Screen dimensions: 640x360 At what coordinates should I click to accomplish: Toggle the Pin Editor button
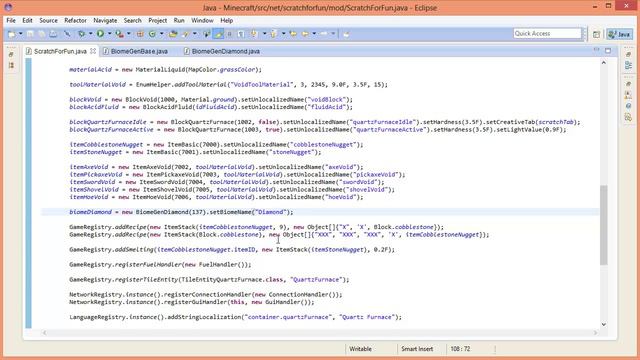pos(346,34)
